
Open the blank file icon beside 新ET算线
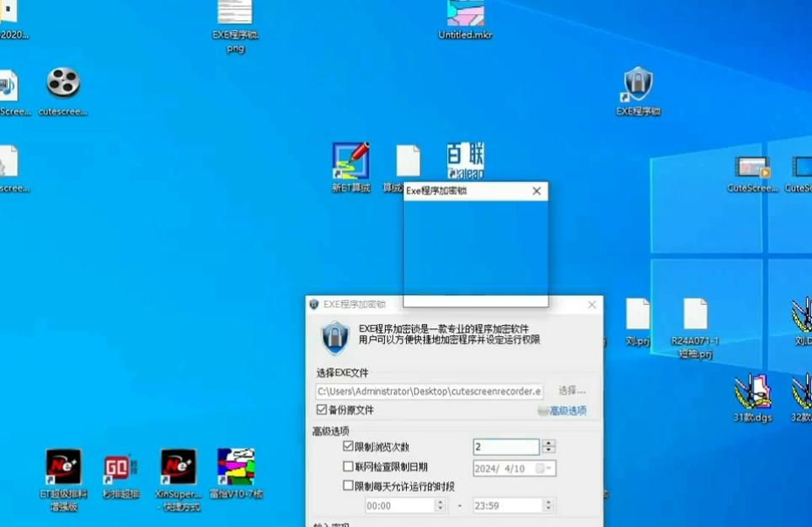(x=408, y=161)
